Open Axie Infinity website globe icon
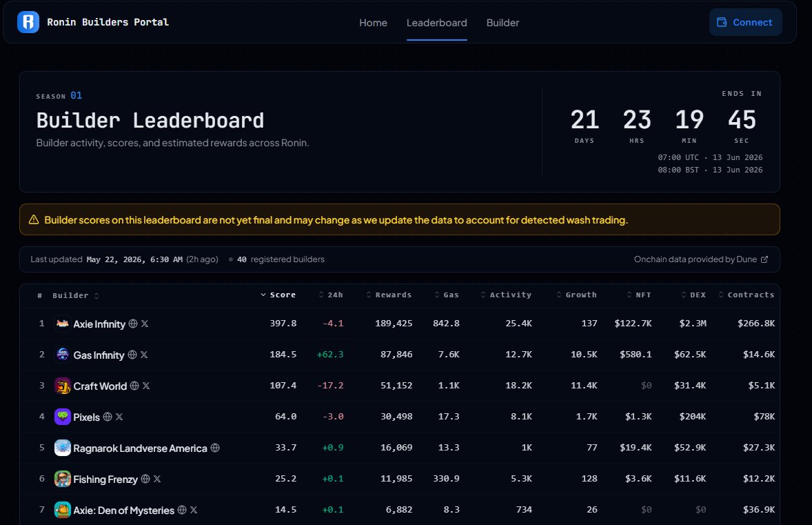 pyautogui.click(x=133, y=324)
